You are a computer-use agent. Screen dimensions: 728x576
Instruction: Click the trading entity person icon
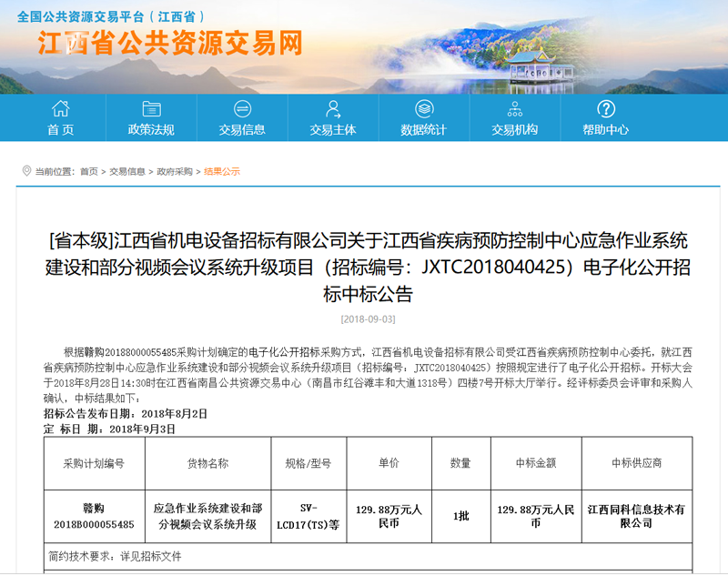pos(333,109)
